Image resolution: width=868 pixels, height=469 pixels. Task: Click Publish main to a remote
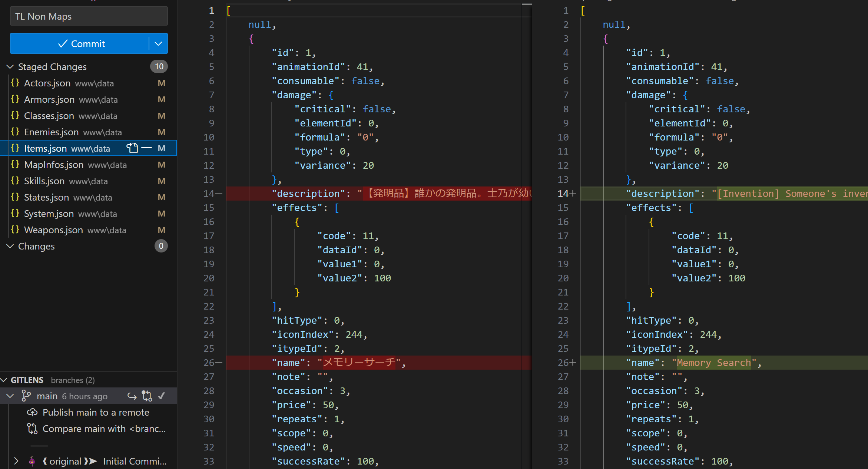click(96, 412)
